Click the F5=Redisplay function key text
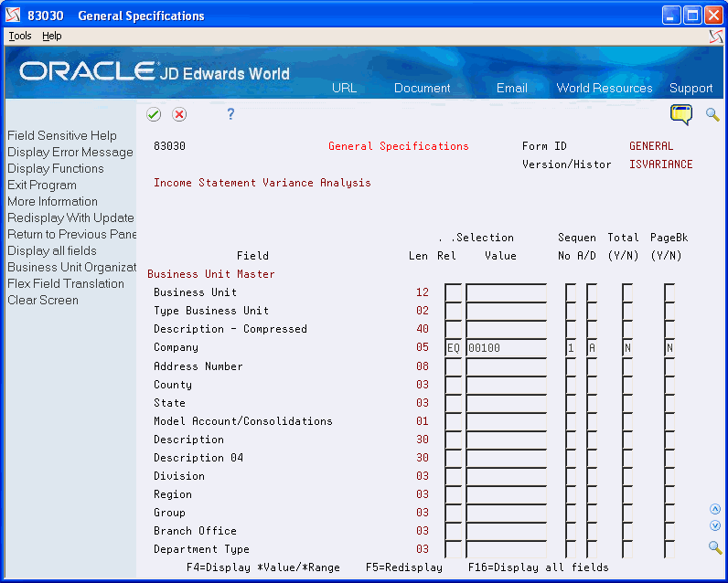Viewport: 728px width, 583px height. click(404, 567)
